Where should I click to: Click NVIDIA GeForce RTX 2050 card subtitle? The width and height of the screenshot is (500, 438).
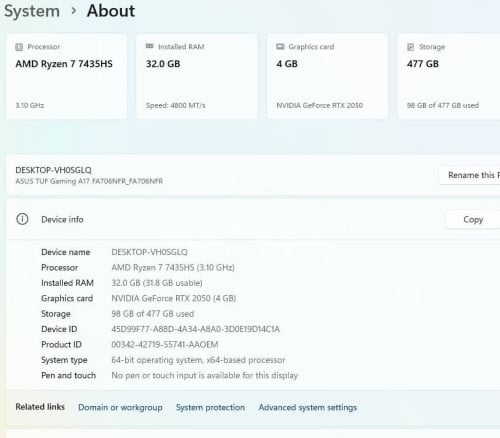coord(319,105)
